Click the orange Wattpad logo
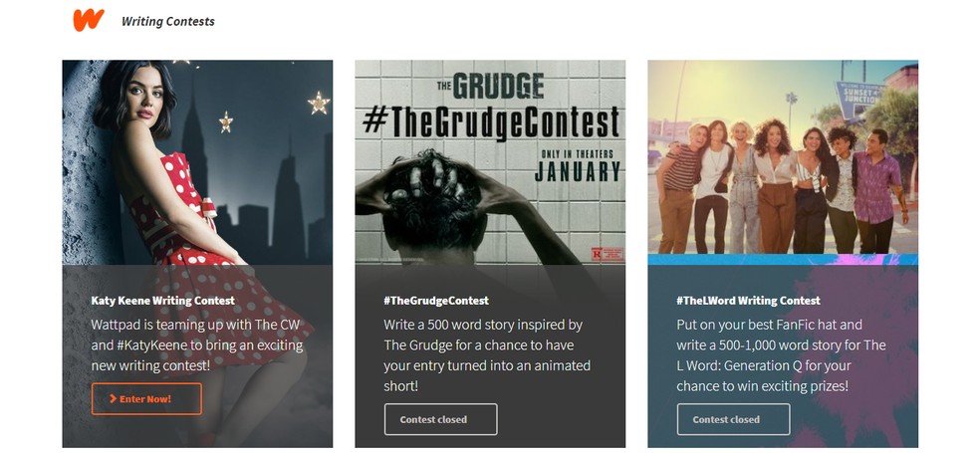Image resolution: width=980 pixels, height=453 pixels. pyautogui.click(x=88, y=19)
